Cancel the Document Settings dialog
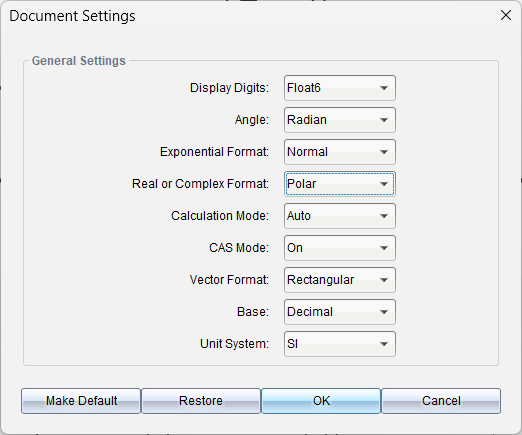 pyautogui.click(x=441, y=401)
